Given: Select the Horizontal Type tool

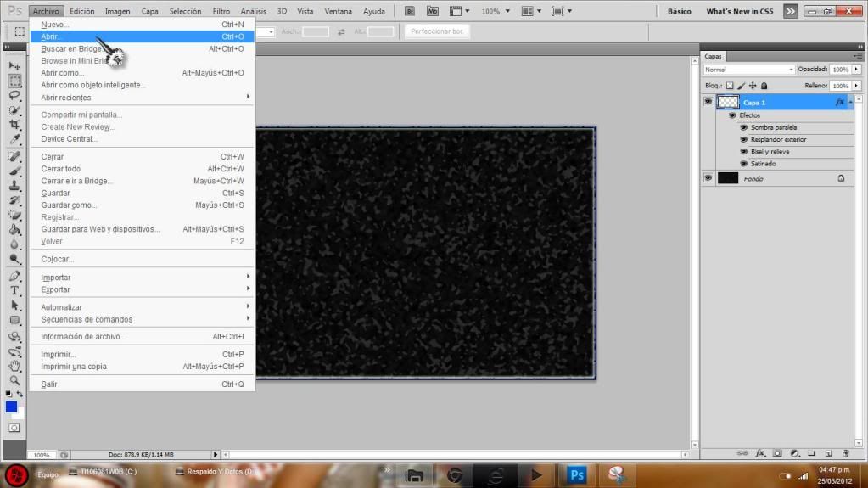Looking at the screenshot, I should coord(14,291).
